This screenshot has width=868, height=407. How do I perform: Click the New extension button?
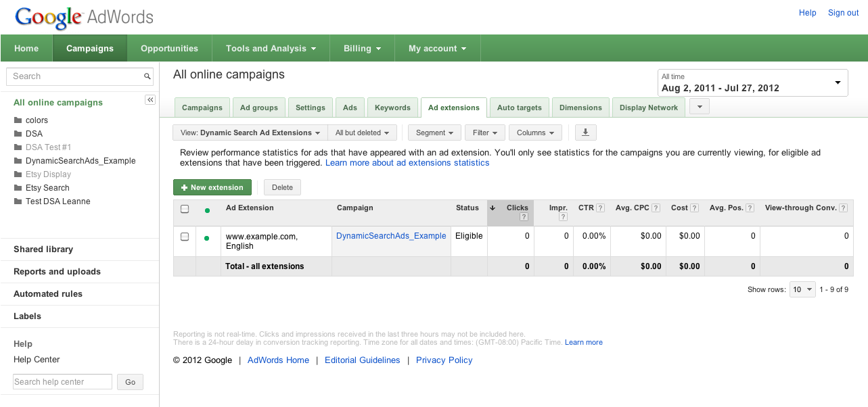212,187
